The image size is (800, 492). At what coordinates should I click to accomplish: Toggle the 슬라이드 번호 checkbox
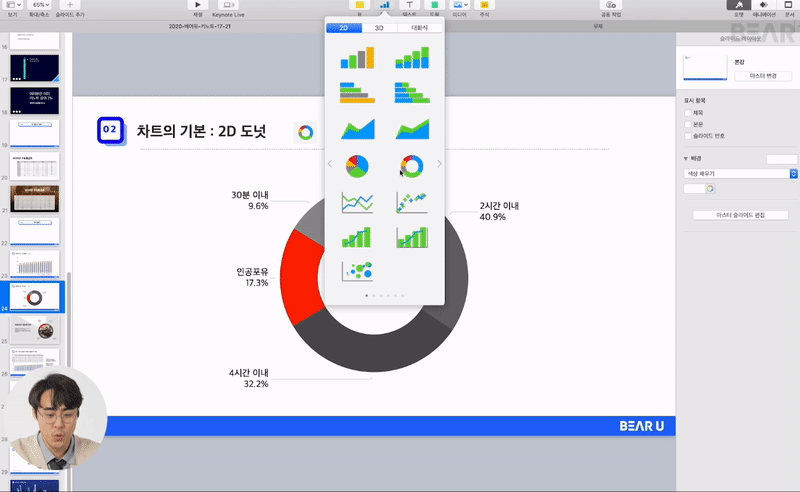point(688,136)
